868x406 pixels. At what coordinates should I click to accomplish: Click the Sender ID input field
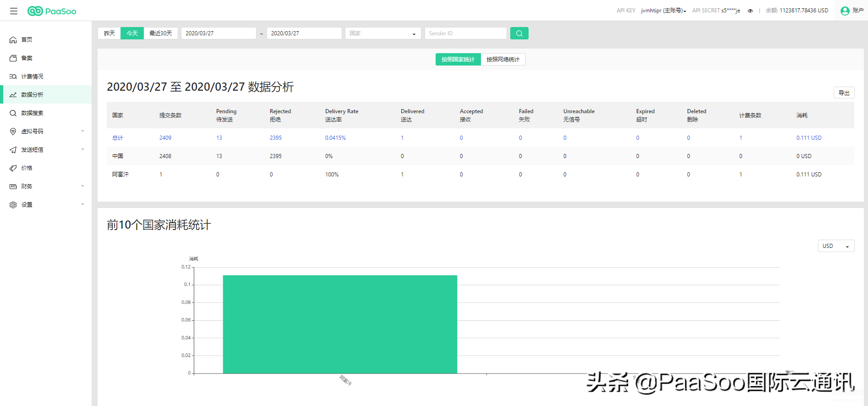click(x=465, y=33)
